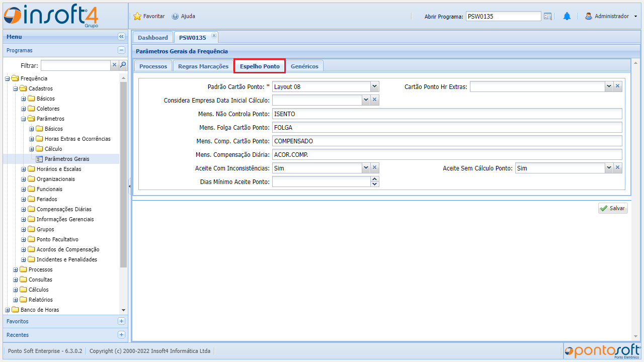Open the Aceite Com Inconsistências dropdown

pyautogui.click(x=366, y=168)
